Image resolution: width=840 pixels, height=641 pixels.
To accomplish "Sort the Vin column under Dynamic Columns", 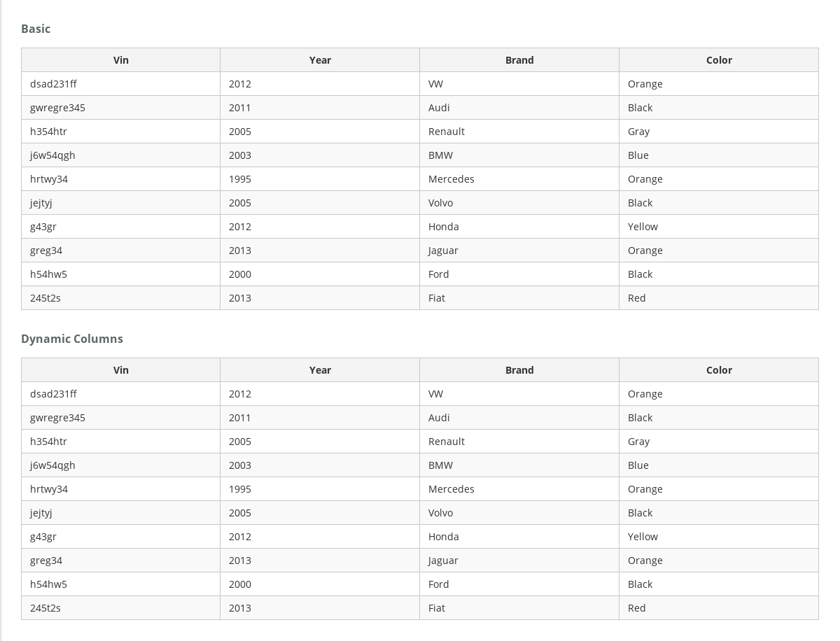I will tap(120, 369).
